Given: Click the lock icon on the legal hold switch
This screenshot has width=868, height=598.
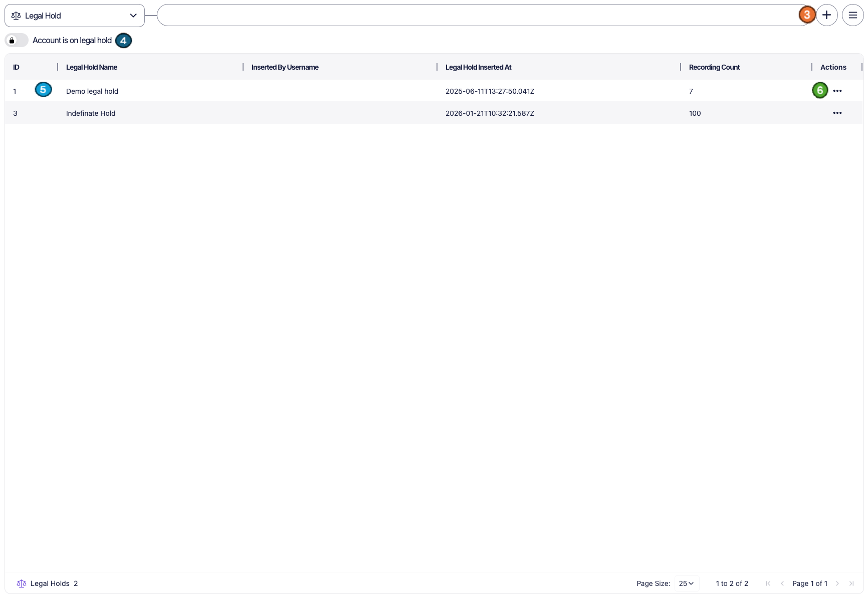Looking at the screenshot, I should (12, 40).
